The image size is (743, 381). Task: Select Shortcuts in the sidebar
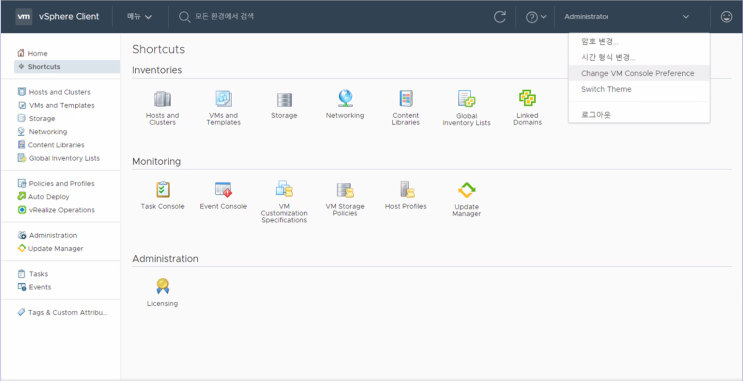pos(66,67)
